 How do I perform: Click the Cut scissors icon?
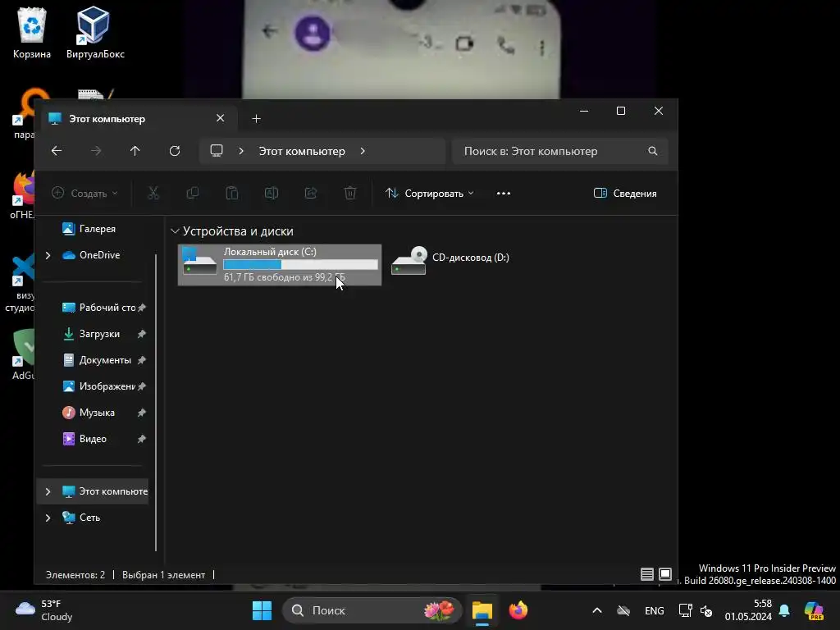coord(153,194)
